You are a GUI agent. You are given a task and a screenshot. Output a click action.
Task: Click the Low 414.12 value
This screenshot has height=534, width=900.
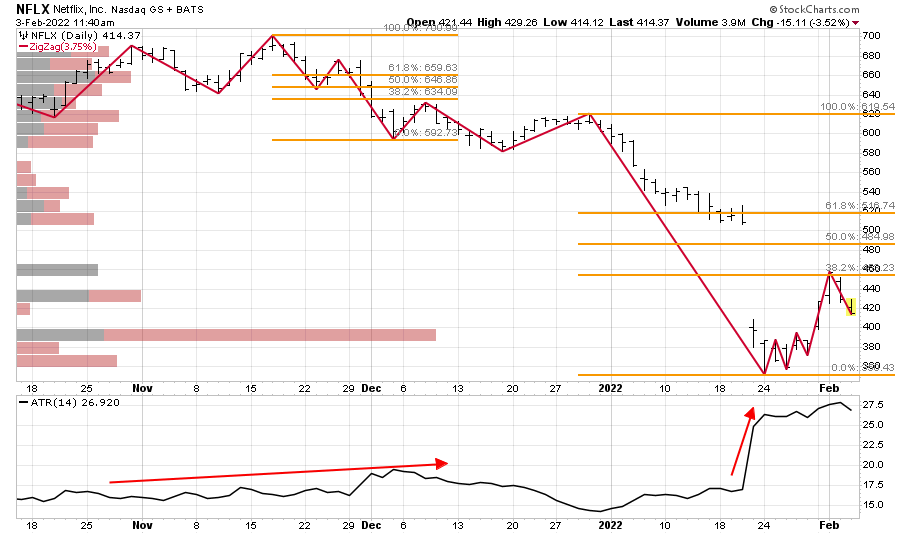573,22
